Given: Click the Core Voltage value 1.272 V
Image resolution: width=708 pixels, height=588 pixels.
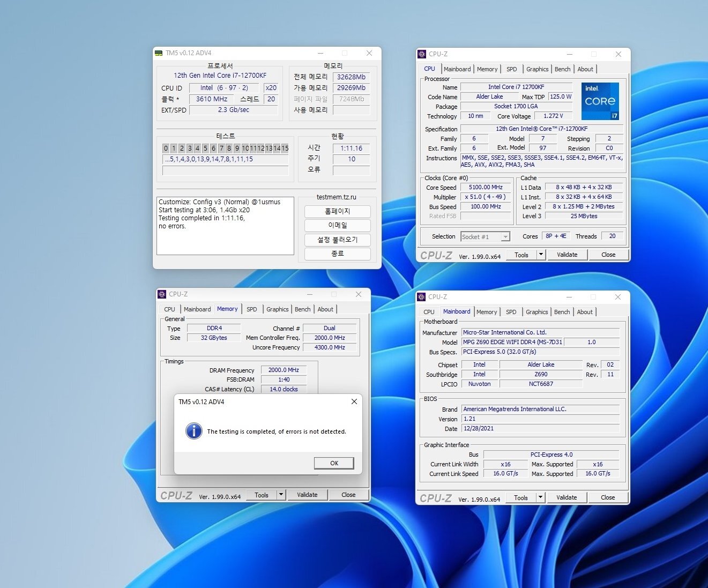Looking at the screenshot, I should 554,116.
